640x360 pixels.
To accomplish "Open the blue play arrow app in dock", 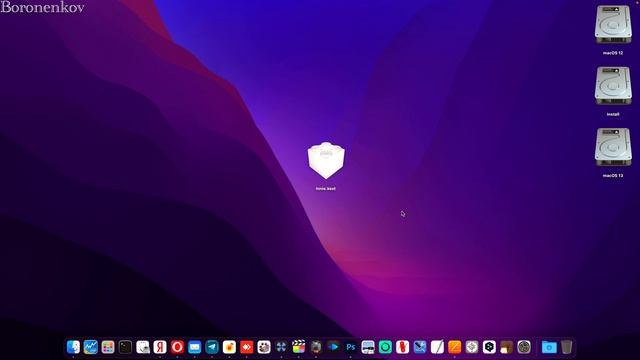I will click(333, 347).
